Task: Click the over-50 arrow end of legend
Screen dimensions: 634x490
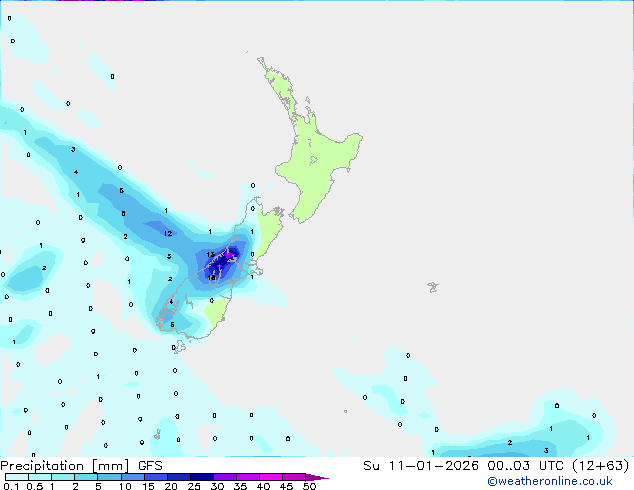Action: [x=317, y=477]
